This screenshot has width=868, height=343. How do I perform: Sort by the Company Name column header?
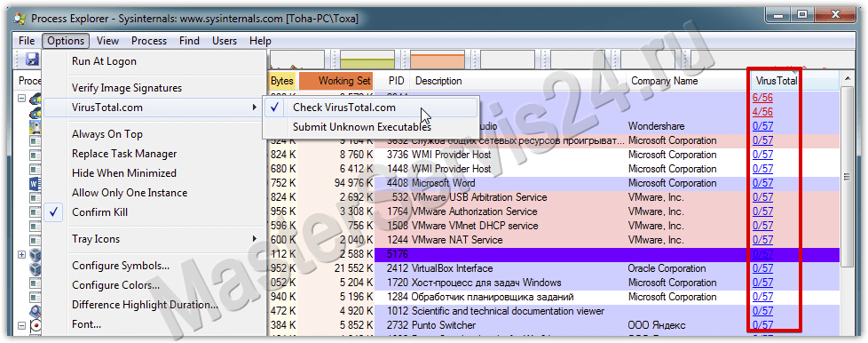[x=688, y=81]
